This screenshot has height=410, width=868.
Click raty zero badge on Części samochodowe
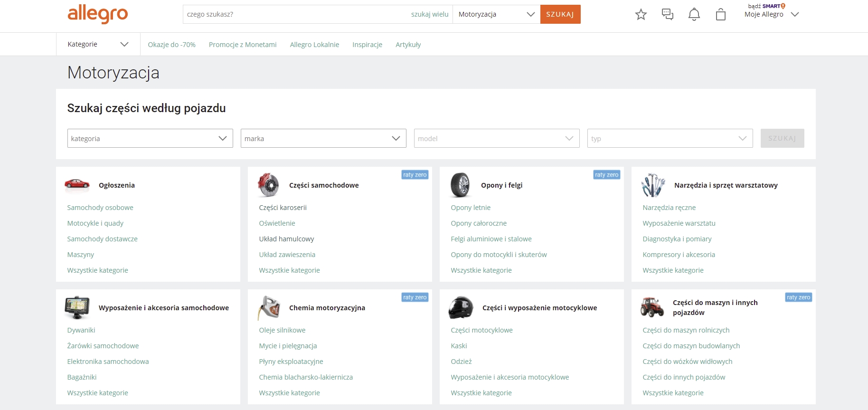point(415,175)
